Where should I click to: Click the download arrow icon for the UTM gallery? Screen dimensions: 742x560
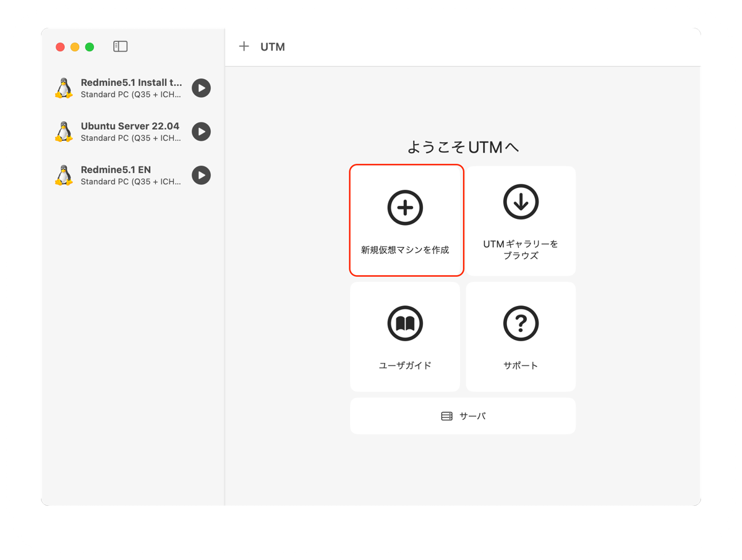[521, 202]
